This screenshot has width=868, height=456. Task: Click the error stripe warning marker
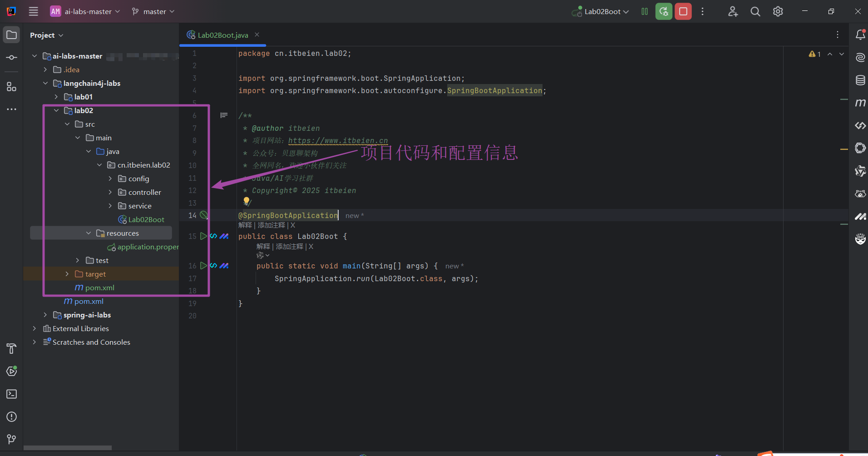point(844,149)
